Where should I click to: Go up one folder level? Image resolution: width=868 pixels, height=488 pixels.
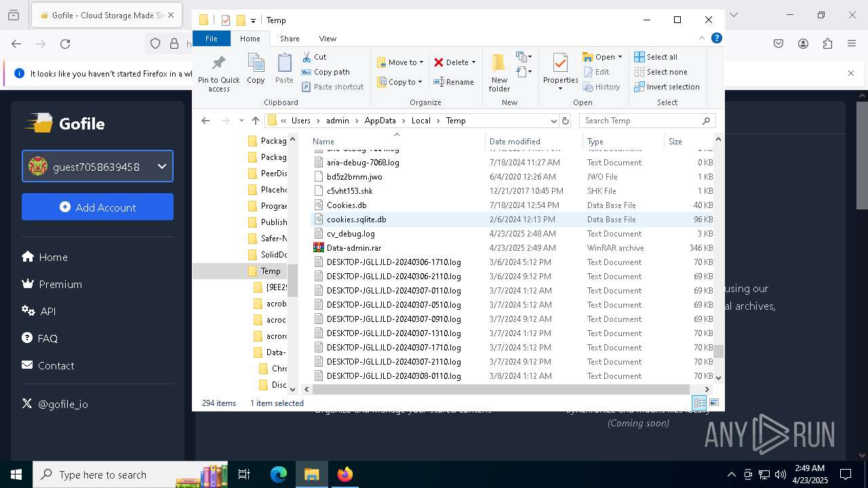pos(255,121)
